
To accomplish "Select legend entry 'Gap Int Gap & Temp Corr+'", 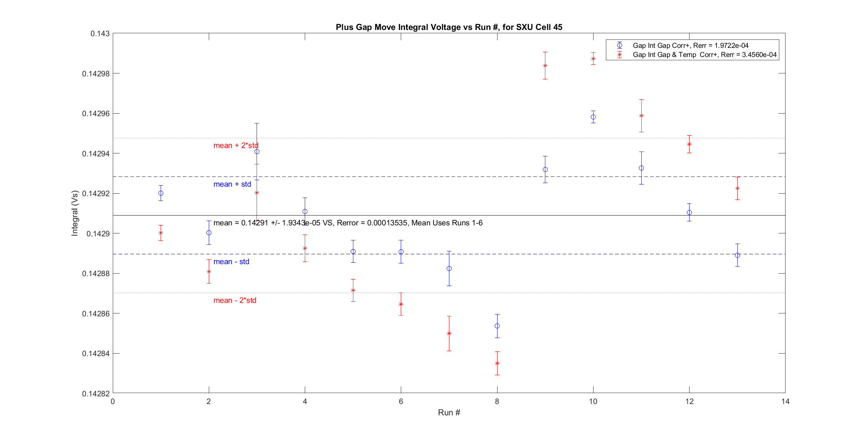I will point(704,55).
